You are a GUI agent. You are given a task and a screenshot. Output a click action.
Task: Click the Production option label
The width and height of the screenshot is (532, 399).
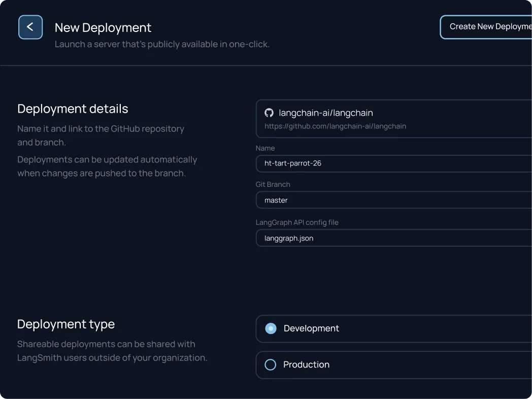306,364
